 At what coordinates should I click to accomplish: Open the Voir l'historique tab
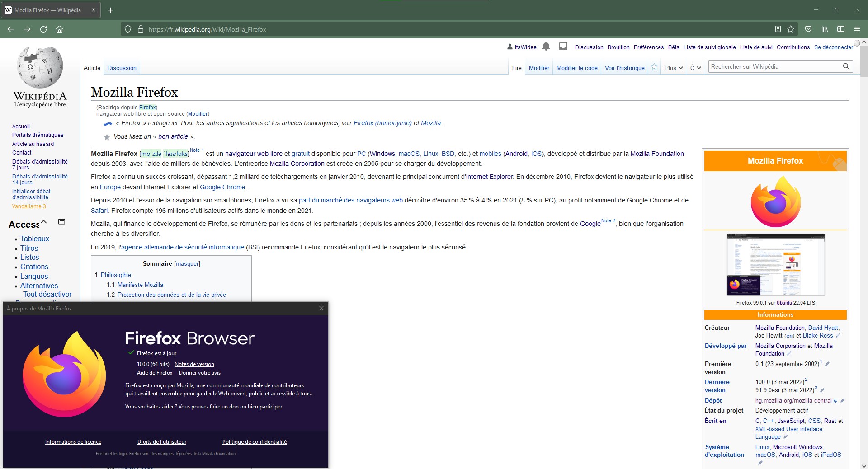pos(625,68)
